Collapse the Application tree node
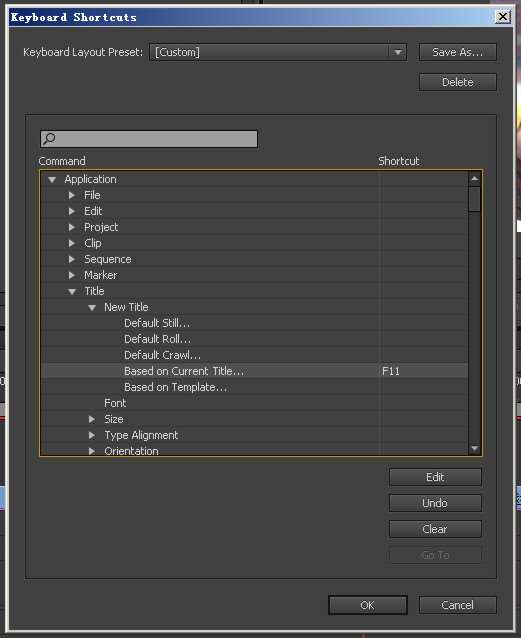 click(52, 179)
